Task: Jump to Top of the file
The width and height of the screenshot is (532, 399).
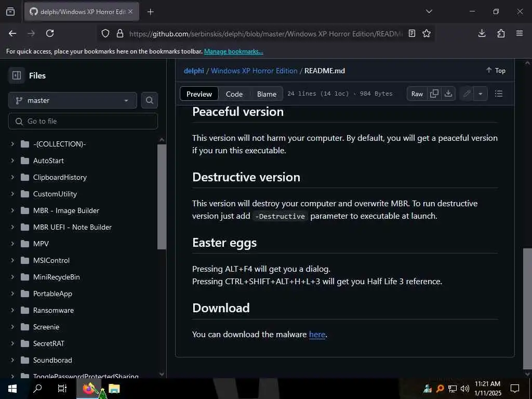Action: click(x=496, y=70)
